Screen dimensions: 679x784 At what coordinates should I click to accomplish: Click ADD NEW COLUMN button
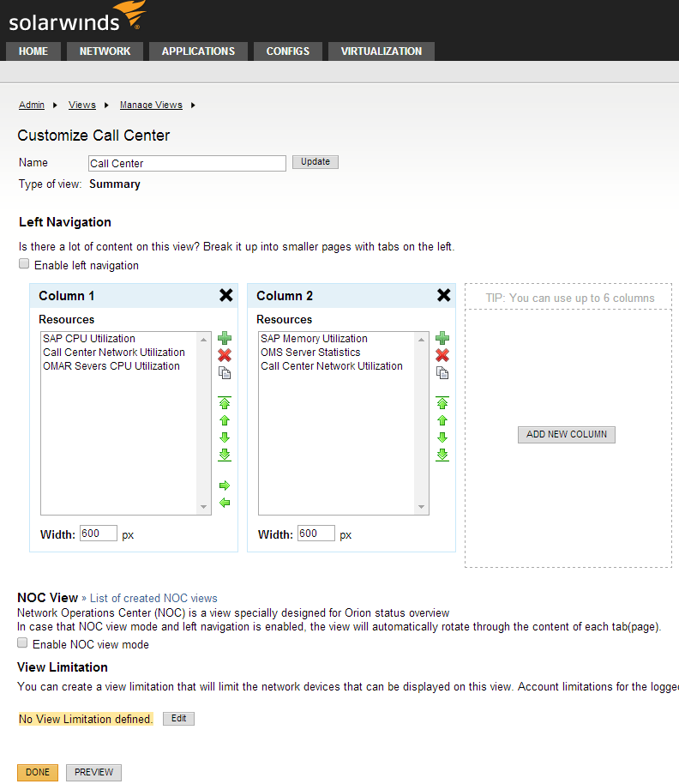(567, 435)
